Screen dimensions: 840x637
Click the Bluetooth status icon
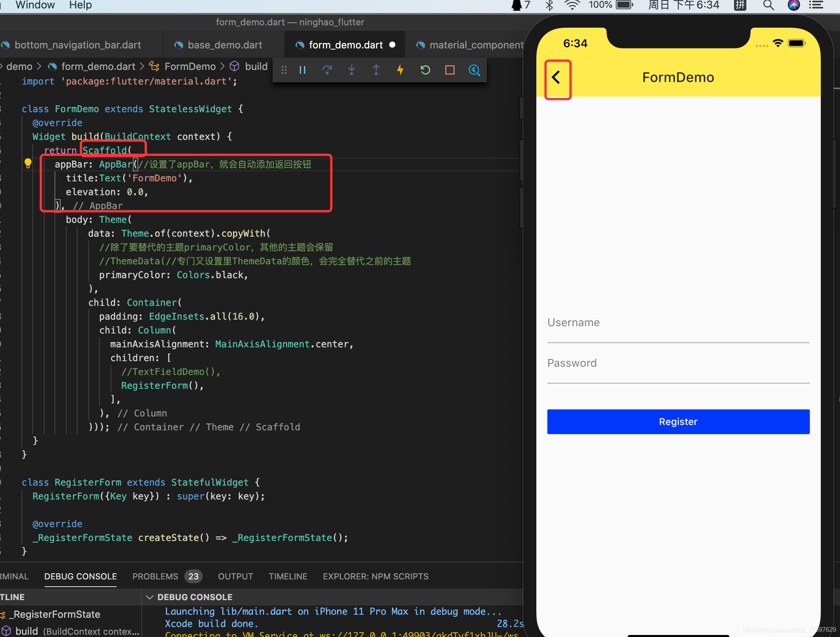point(549,5)
